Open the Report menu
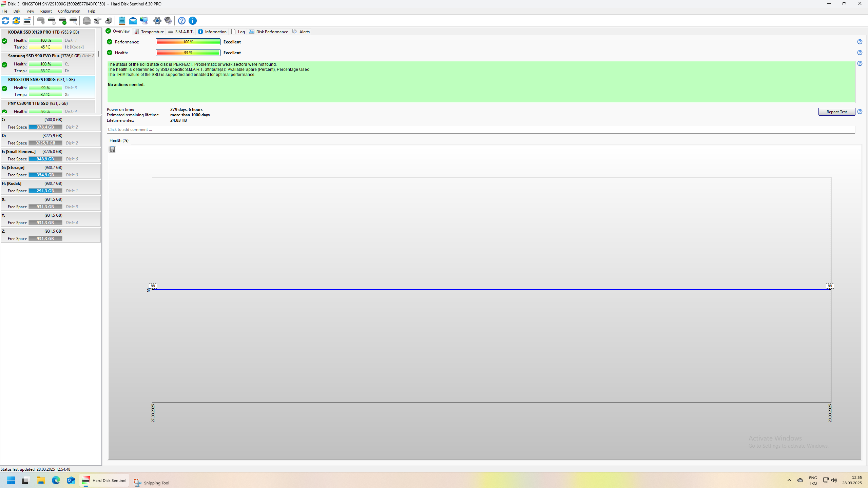The height and width of the screenshot is (488, 868). [46, 11]
